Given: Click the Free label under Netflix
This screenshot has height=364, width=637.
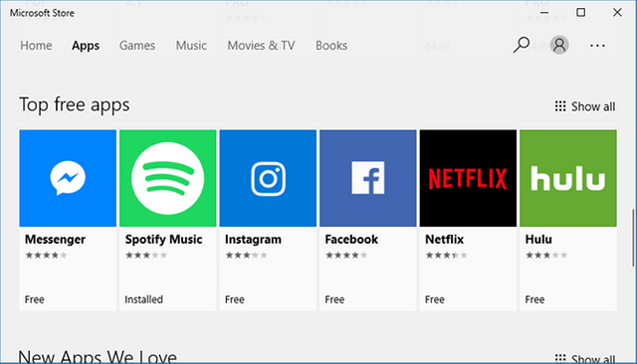Looking at the screenshot, I should [x=435, y=299].
